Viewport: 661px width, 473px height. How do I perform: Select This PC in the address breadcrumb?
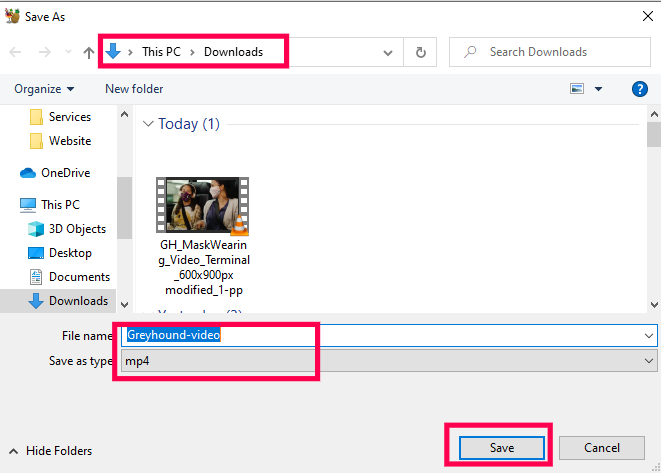tap(161, 52)
